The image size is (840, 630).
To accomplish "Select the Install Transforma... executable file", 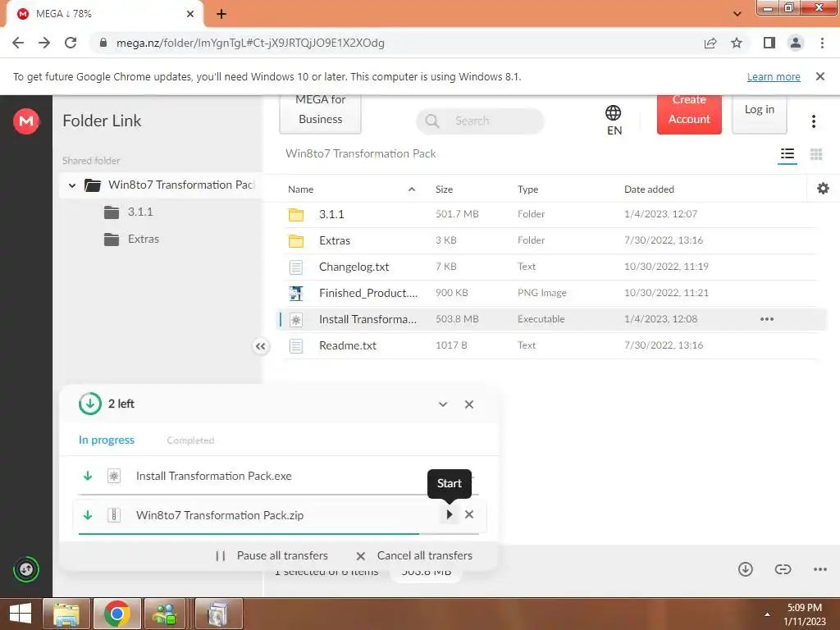I will click(x=552, y=319).
